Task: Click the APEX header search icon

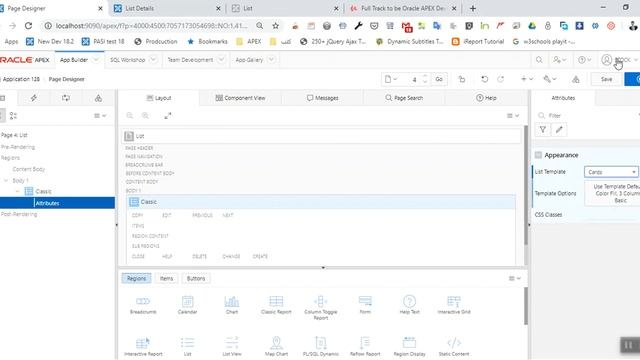Action: [x=539, y=60]
